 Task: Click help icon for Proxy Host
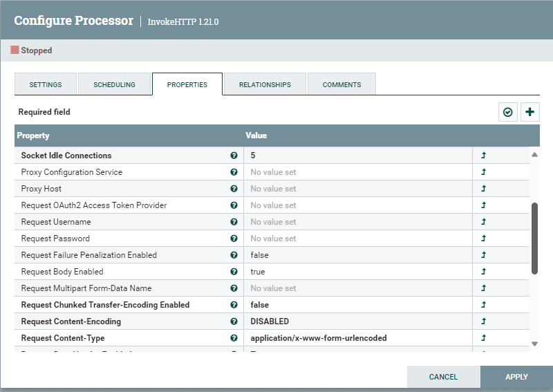click(234, 189)
